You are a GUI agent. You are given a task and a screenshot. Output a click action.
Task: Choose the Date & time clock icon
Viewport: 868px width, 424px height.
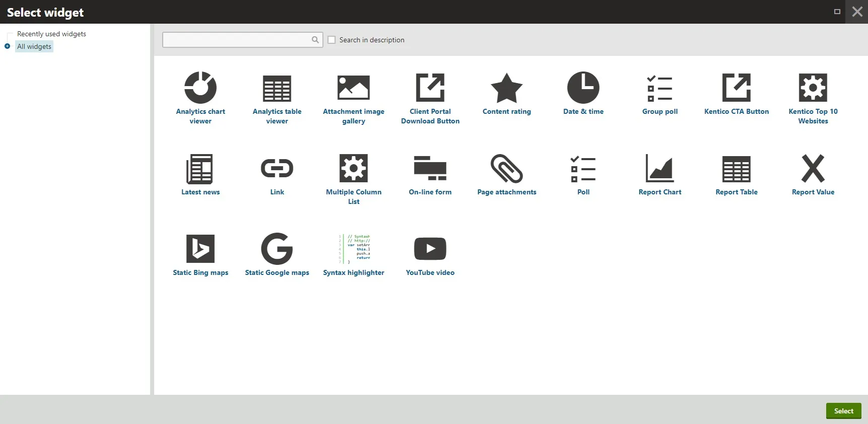click(x=583, y=88)
